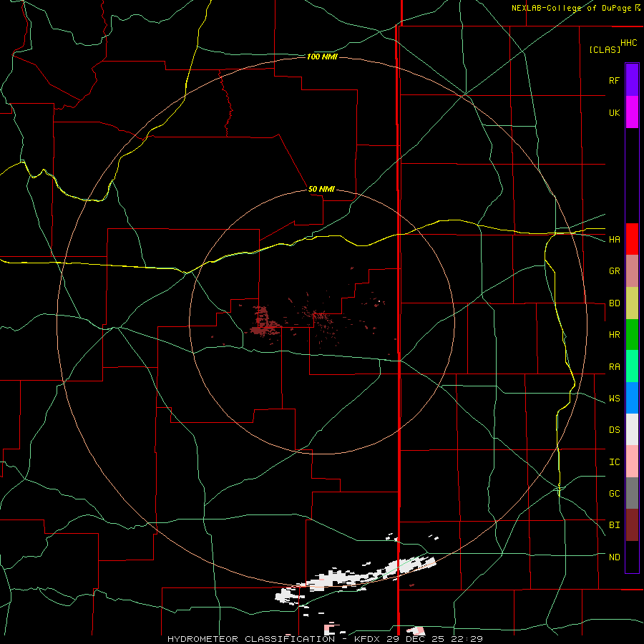The width and height of the screenshot is (644, 644).
Task: Click the 'BI' legend label
Action: click(614, 525)
